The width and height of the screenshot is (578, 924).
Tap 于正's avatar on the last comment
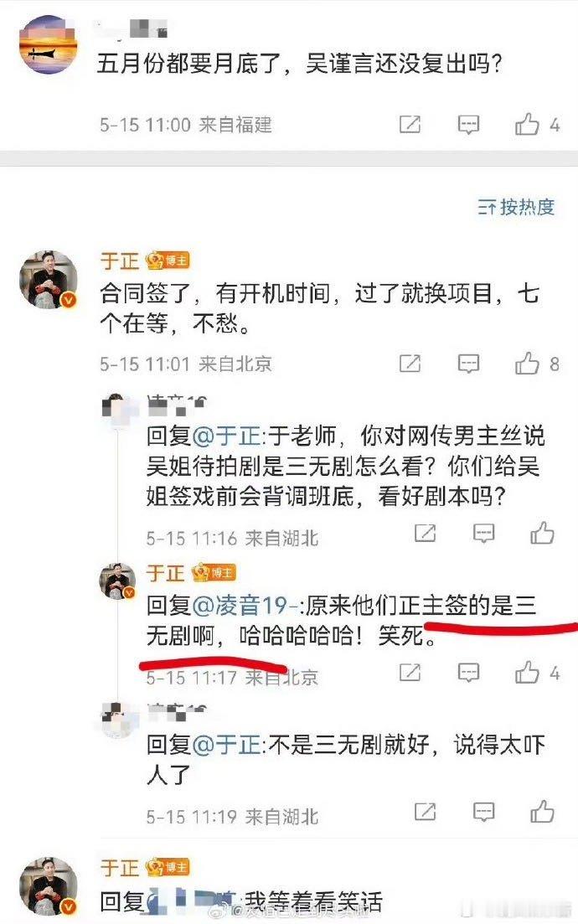click(49, 886)
